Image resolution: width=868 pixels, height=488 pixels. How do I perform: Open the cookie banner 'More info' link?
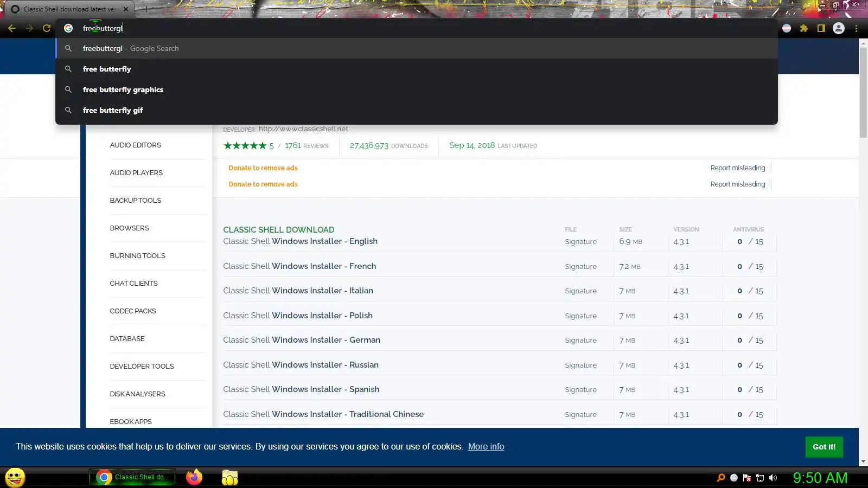pyautogui.click(x=486, y=447)
